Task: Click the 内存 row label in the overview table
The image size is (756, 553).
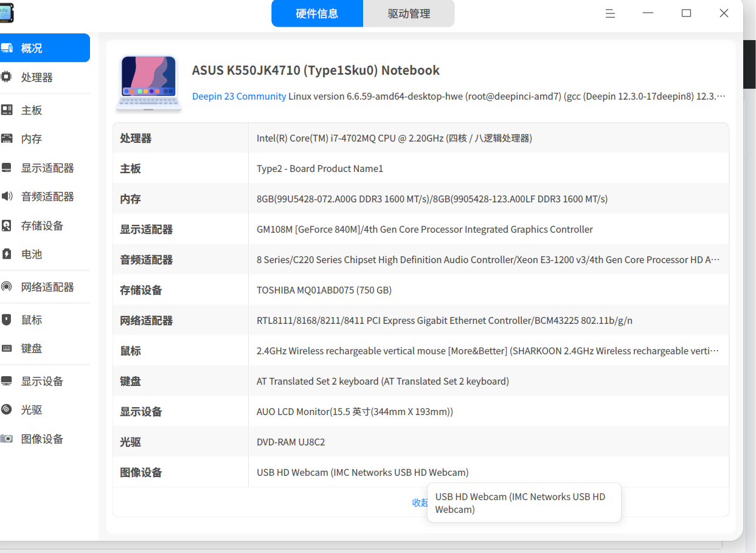Action: [130, 199]
